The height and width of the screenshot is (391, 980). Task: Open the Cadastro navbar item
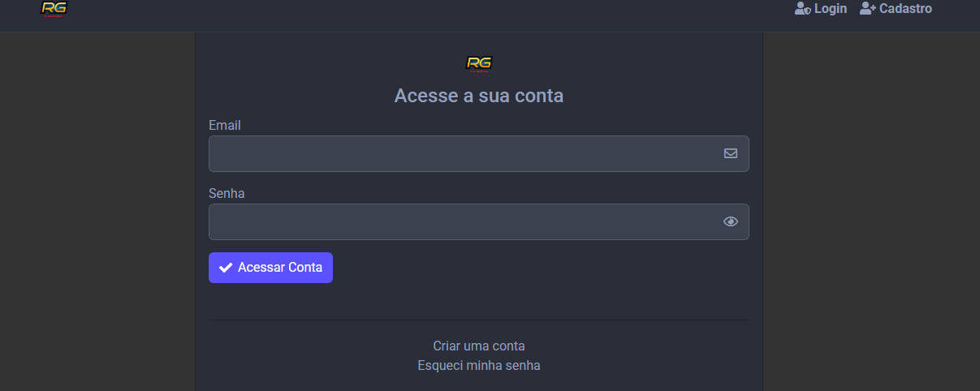pos(905,9)
